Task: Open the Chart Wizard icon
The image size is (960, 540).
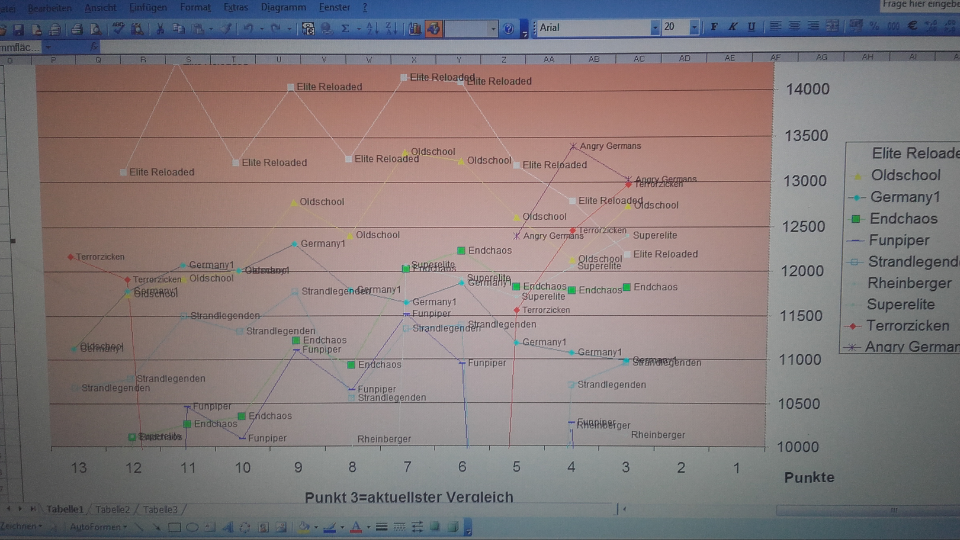Action: (413, 29)
